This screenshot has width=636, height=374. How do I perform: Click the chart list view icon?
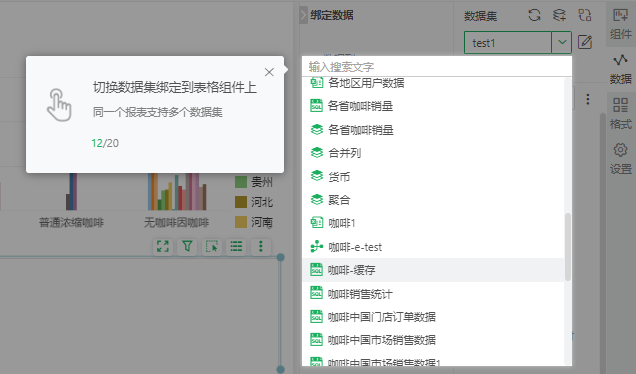(236, 246)
